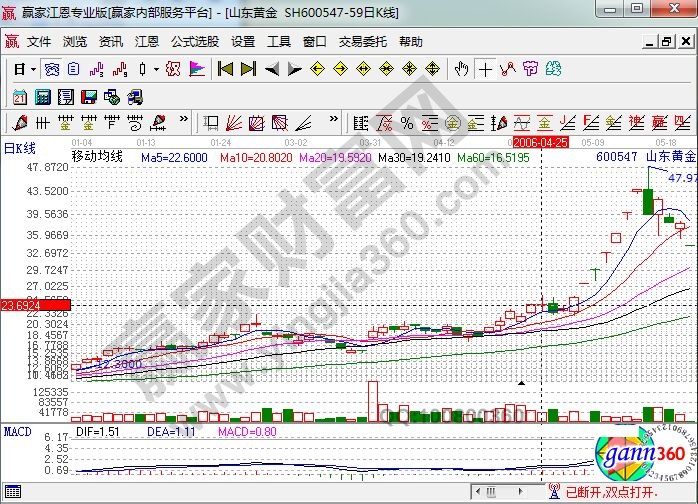The height and width of the screenshot is (504, 698).
Task: Open the calculator tool
Action: [42, 97]
